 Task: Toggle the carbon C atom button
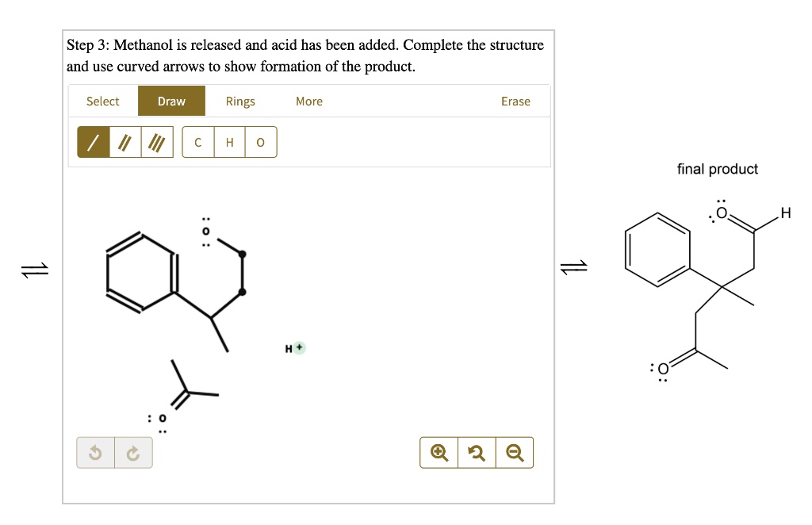coord(197,142)
